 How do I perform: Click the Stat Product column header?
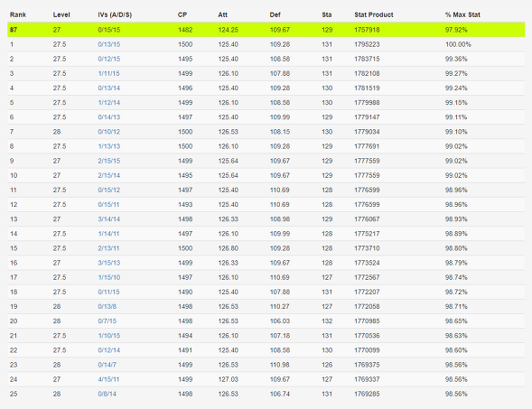coord(374,15)
